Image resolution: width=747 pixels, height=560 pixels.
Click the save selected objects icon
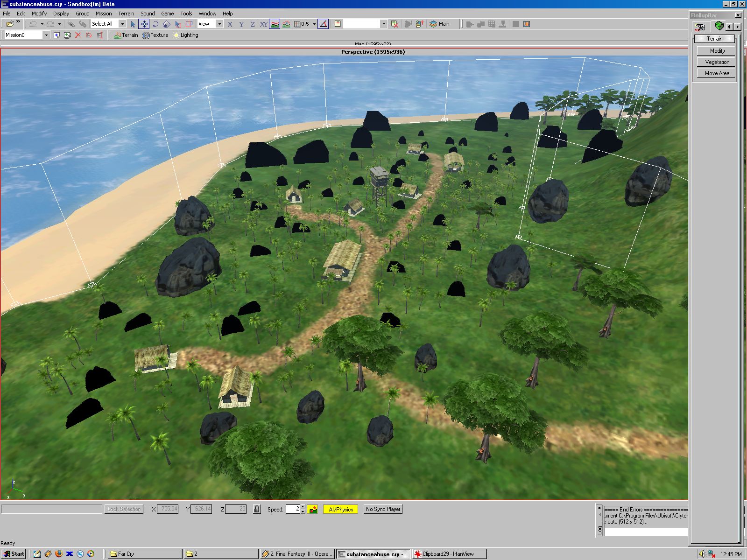click(x=408, y=24)
